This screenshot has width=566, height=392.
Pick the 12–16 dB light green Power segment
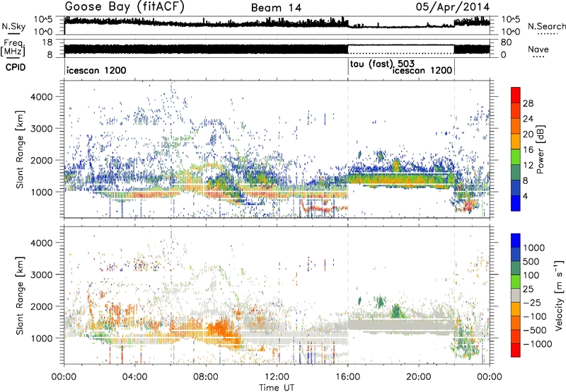[x=516, y=157]
